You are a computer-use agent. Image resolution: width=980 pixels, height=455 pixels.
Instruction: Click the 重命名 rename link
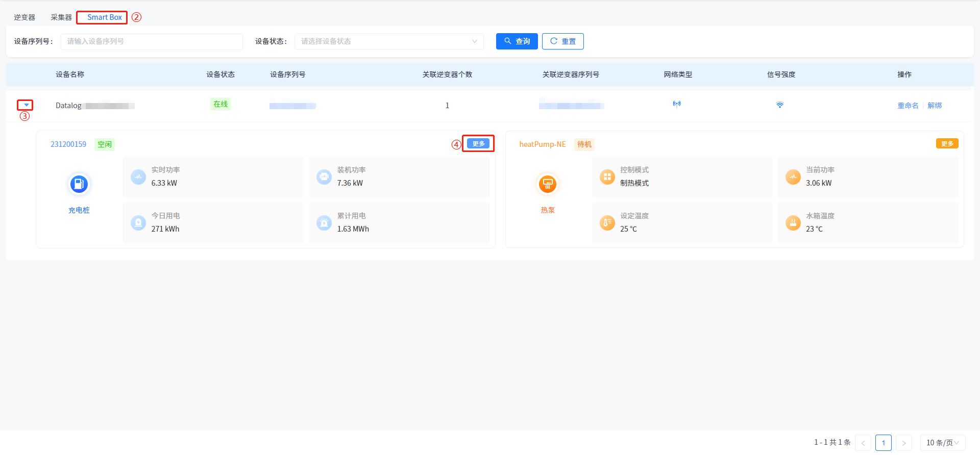[908, 106]
